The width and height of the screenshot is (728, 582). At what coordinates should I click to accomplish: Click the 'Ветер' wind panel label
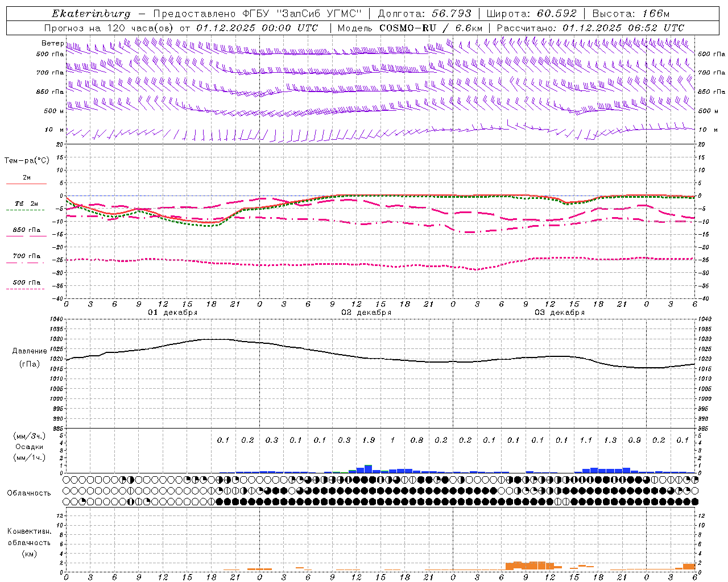52,43
